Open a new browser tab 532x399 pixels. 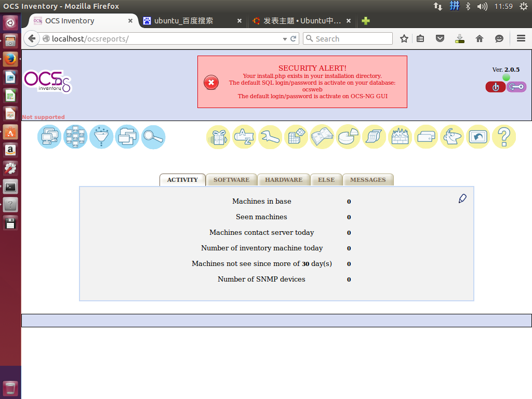click(x=365, y=21)
